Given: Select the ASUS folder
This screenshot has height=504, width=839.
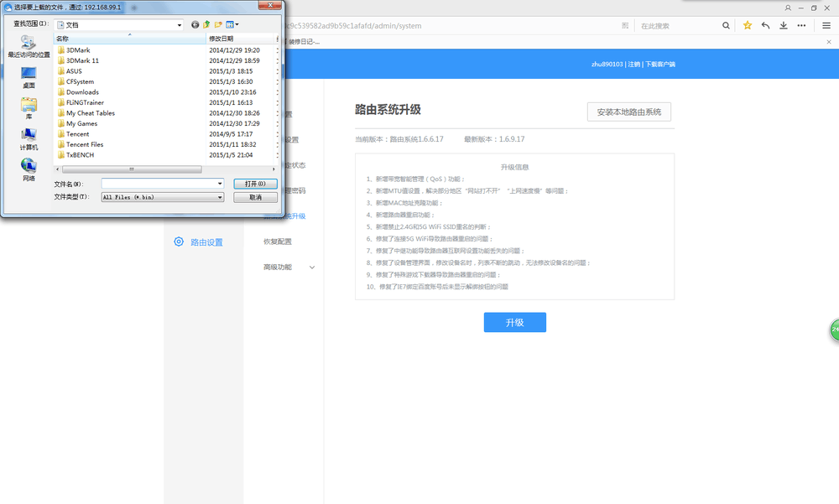Looking at the screenshot, I should (x=70, y=71).
